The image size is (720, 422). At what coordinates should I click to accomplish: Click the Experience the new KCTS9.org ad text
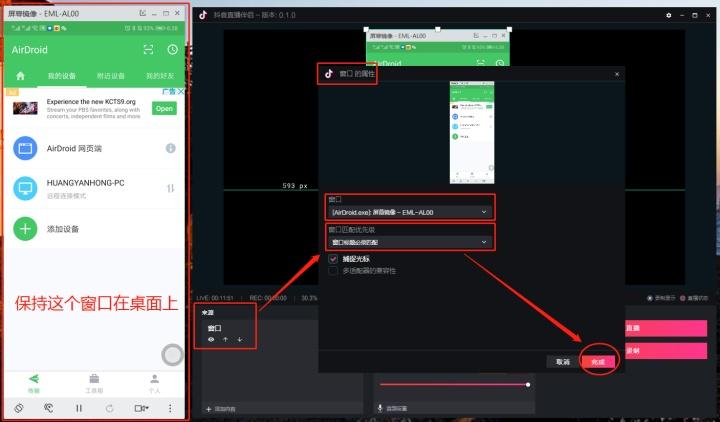coord(91,101)
